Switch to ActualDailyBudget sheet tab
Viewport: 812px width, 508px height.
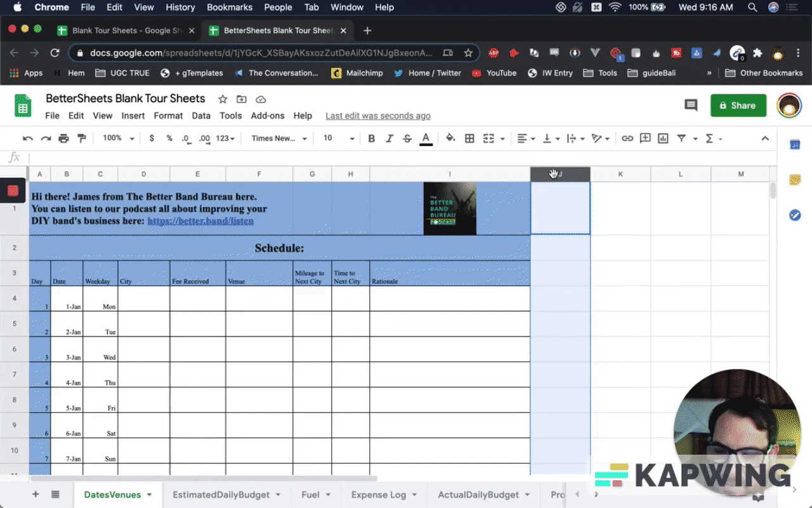click(x=485, y=495)
